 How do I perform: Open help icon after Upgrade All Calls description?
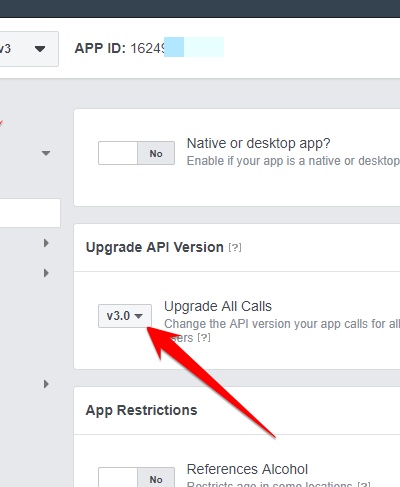[x=204, y=338]
